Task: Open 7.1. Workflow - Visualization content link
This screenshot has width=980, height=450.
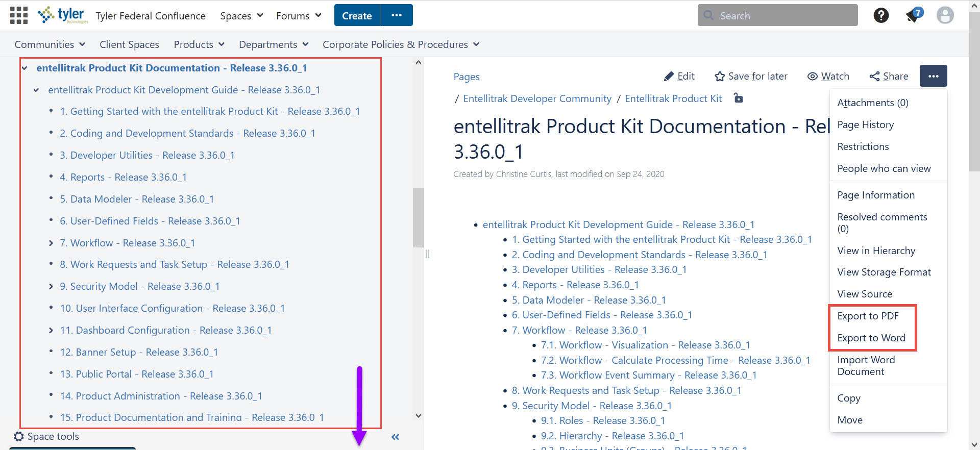Action: pyautogui.click(x=645, y=345)
